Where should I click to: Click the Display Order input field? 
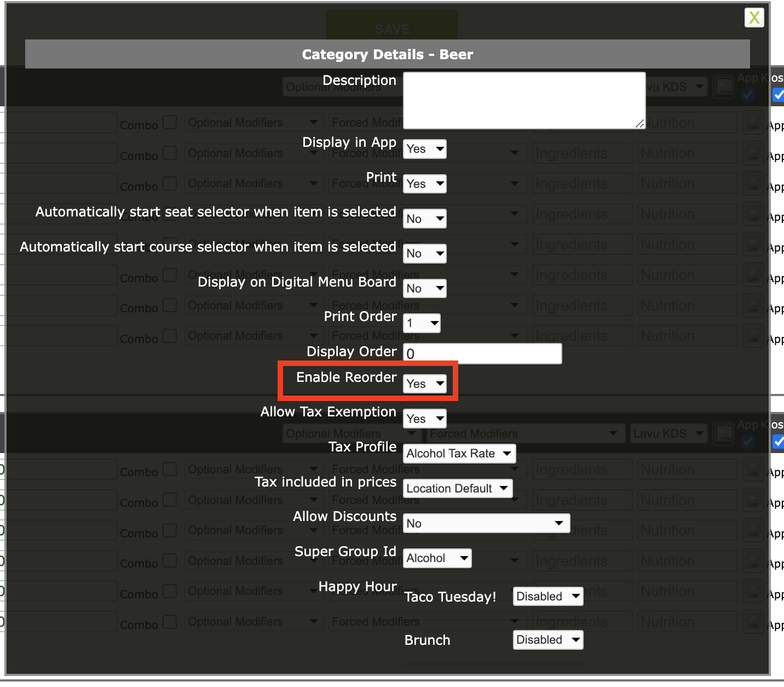482,354
